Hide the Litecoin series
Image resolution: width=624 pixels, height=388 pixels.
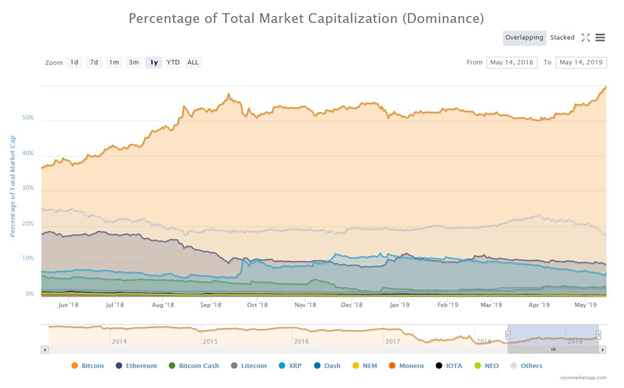pyautogui.click(x=249, y=366)
